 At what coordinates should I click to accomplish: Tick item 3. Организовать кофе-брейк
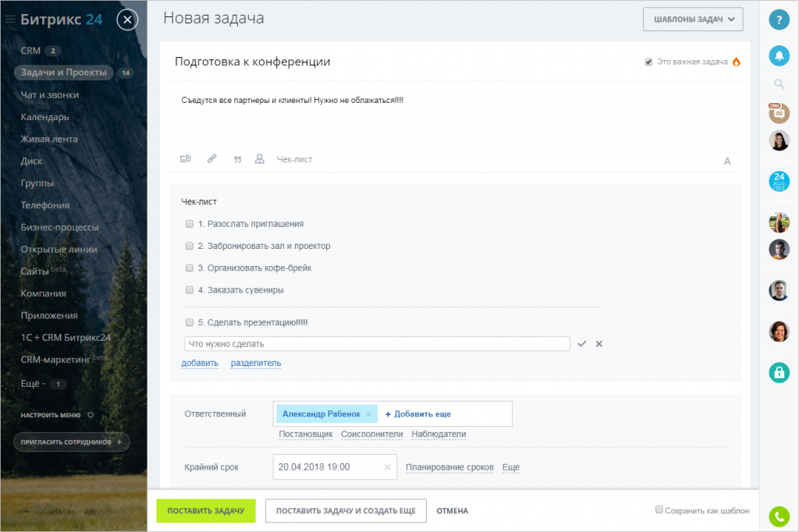[190, 268]
